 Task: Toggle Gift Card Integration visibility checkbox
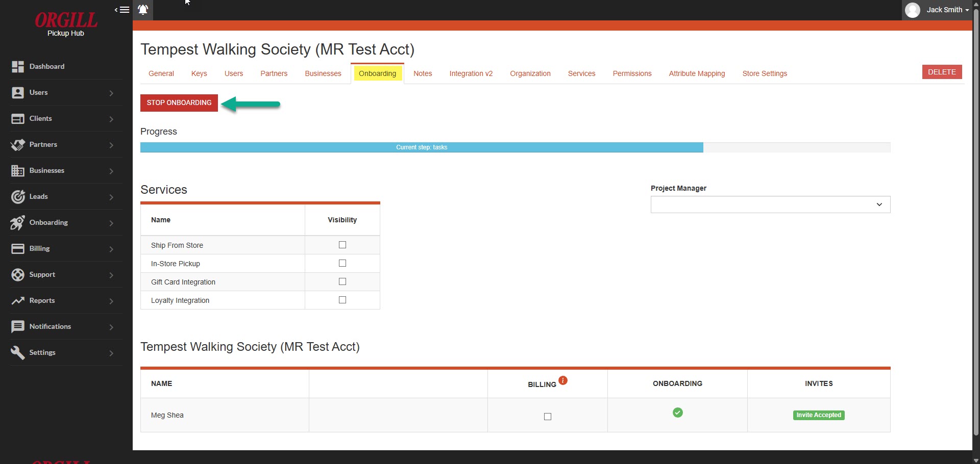pyautogui.click(x=342, y=281)
